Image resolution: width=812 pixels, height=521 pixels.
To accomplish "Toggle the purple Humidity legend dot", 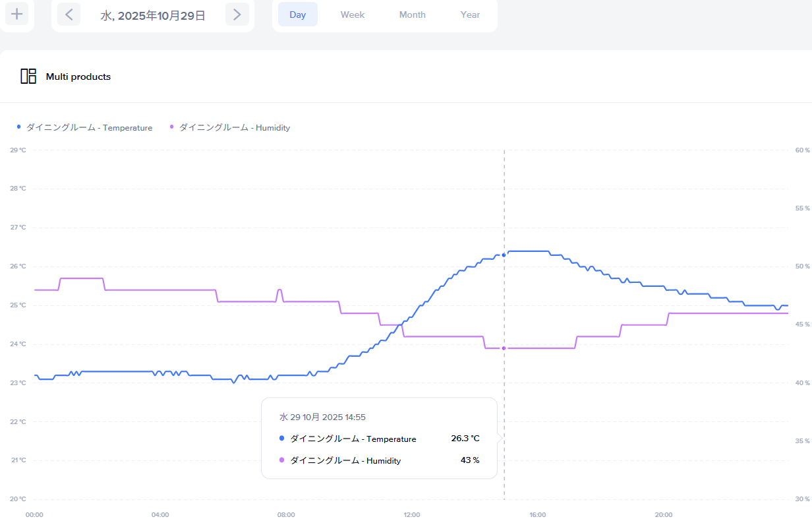I will pyautogui.click(x=173, y=127).
